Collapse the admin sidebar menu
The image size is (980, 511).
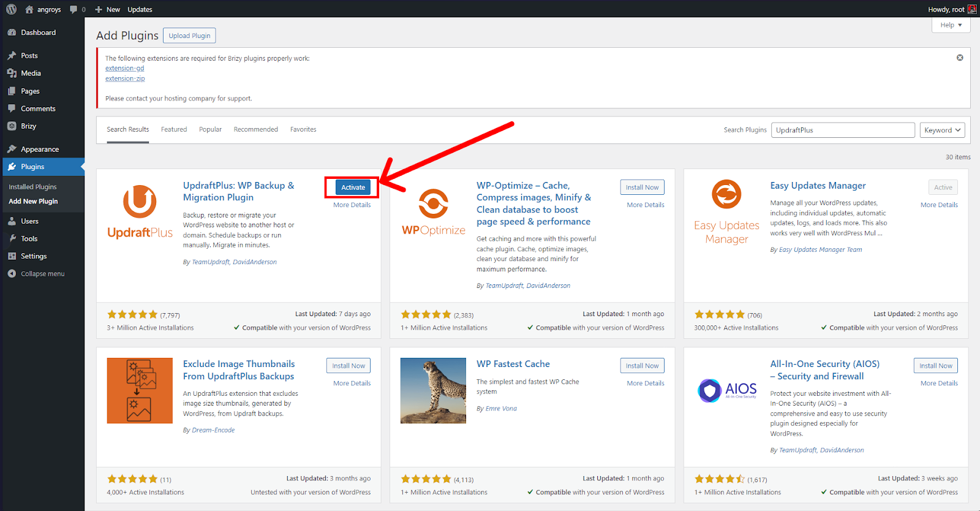click(x=42, y=274)
